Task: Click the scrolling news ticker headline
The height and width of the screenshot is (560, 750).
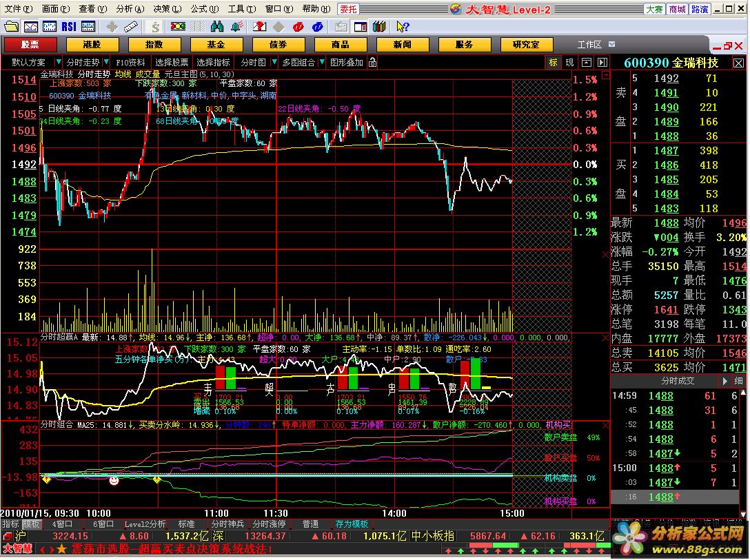Action: 171,549
